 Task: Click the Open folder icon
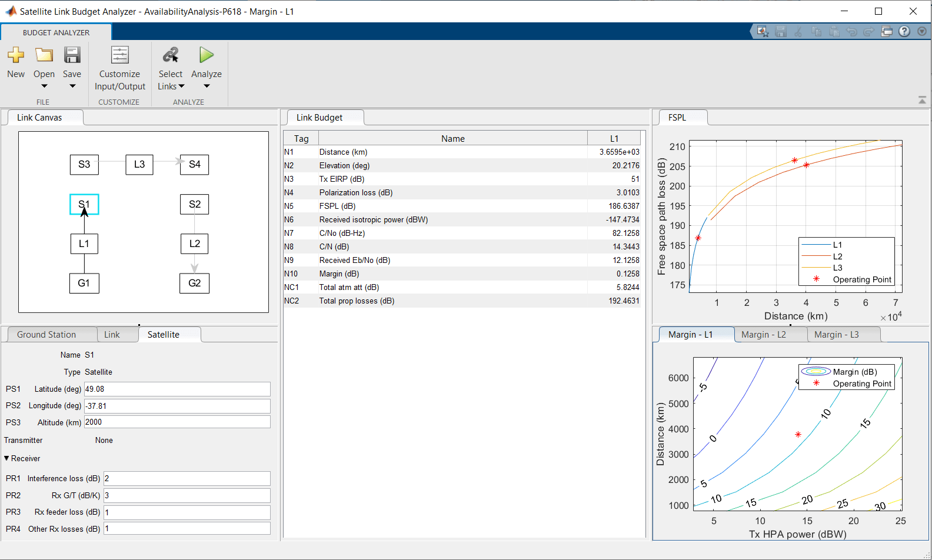44,55
